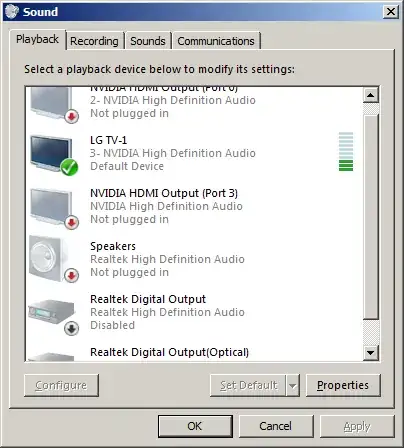Click the Apply button
Image resolution: width=404 pixels, height=448 pixels.
pos(357,426)
